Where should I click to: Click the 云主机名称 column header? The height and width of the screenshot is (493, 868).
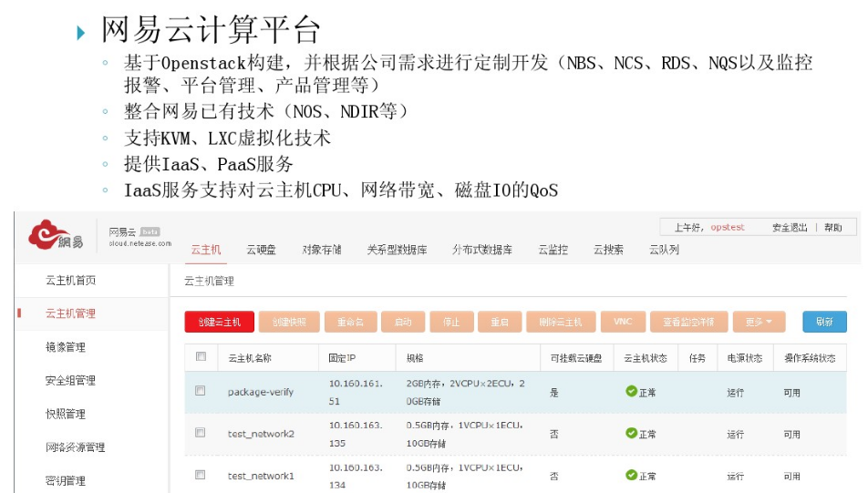pos(250,358)
